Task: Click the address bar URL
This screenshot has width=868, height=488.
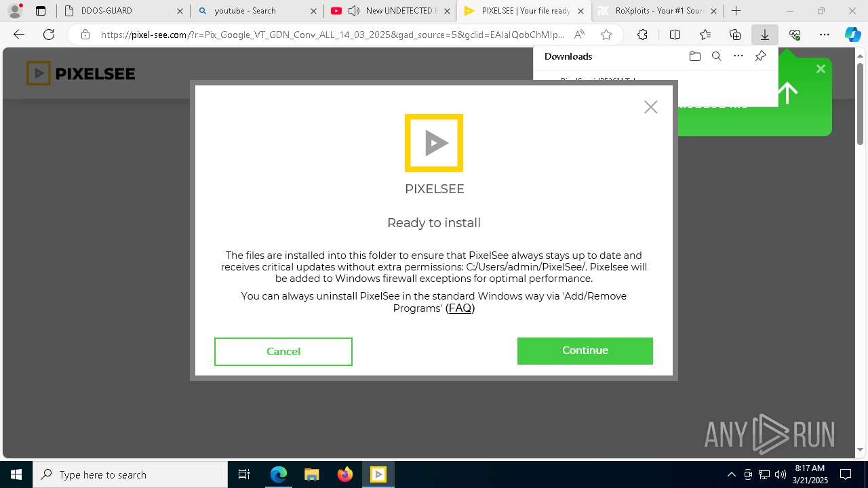Action: (x=332, y=35)
